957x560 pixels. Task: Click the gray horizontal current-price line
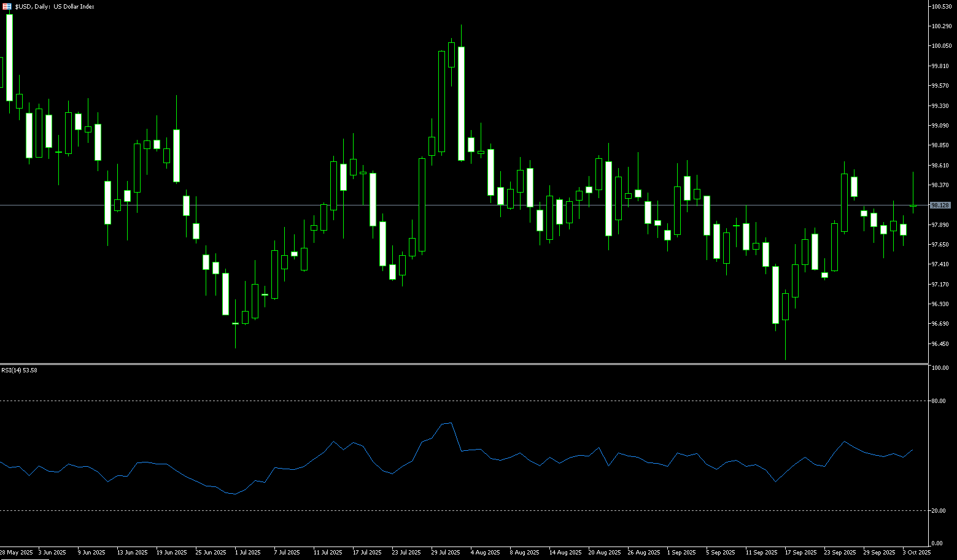pos(430,205)
